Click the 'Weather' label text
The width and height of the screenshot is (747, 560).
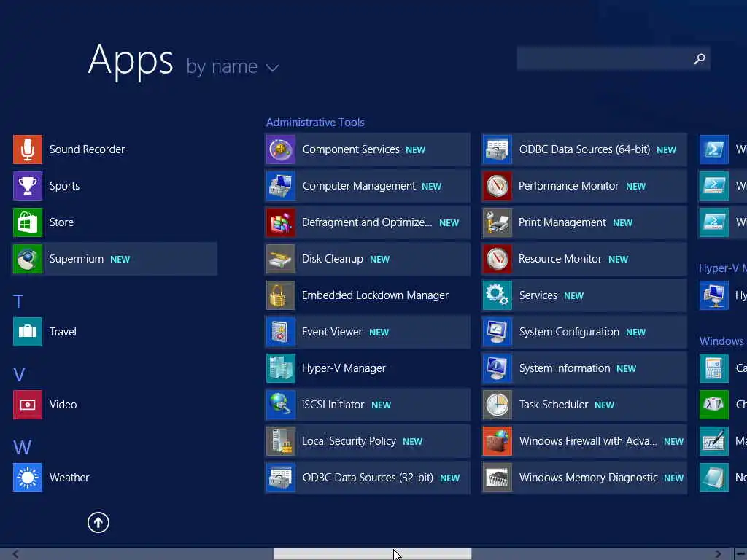(x=69, y=477)
